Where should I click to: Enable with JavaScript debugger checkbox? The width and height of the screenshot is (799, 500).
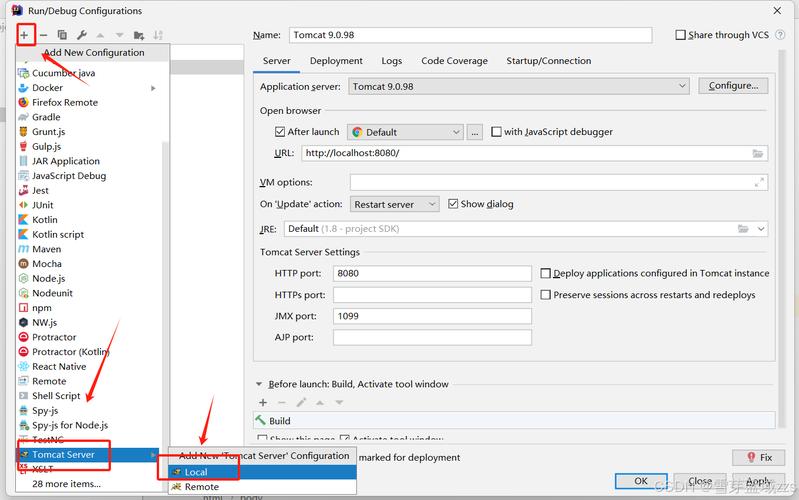coord(496,132)
